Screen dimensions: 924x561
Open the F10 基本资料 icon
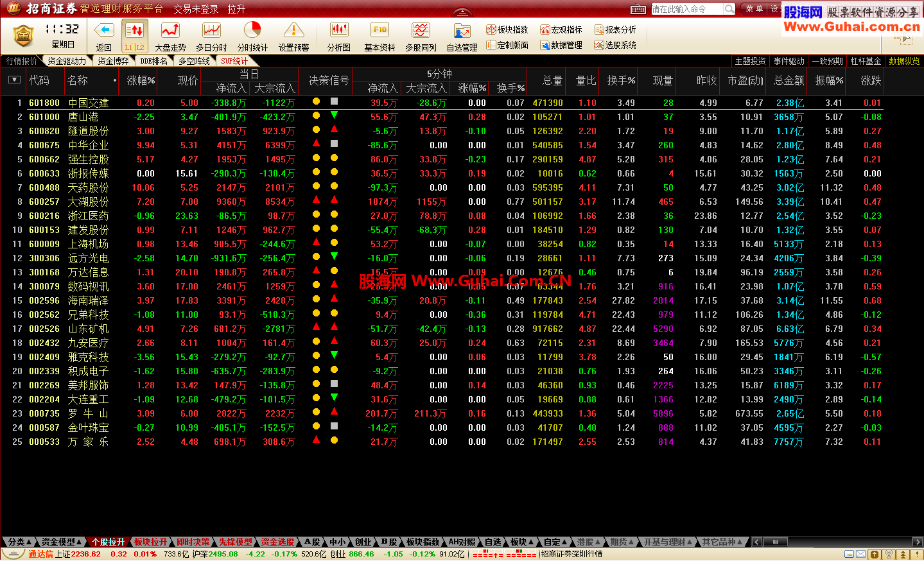[379, 30]
